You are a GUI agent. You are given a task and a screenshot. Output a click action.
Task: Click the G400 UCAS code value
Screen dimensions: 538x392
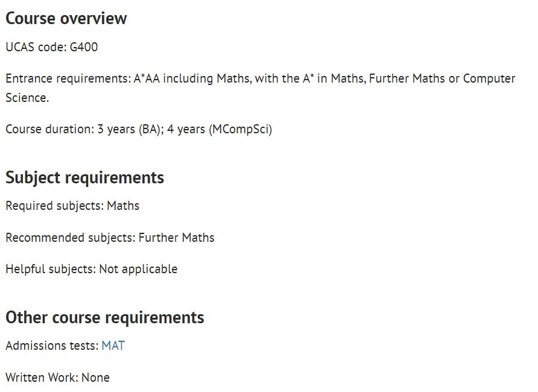point(84,47)
